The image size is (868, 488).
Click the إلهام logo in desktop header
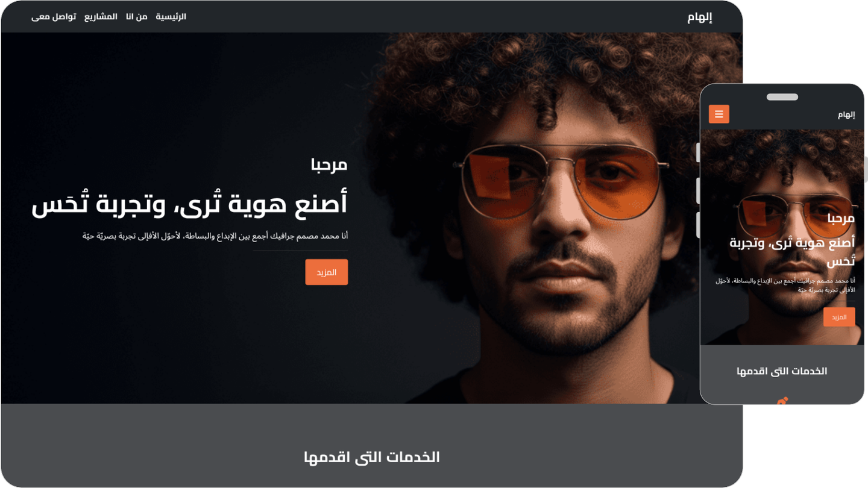pyautogui.click(x=700, y=17)
